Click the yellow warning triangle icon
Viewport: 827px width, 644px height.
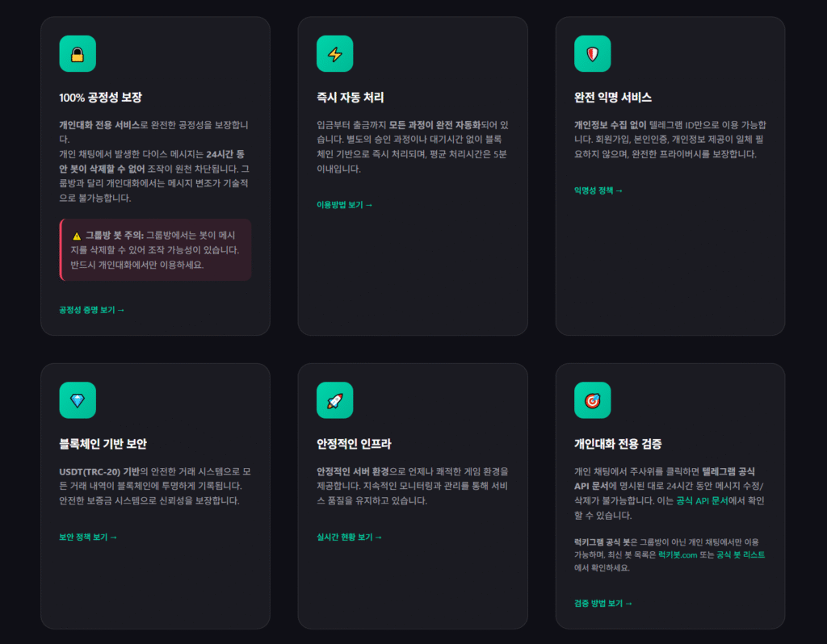tap(77, 236)
